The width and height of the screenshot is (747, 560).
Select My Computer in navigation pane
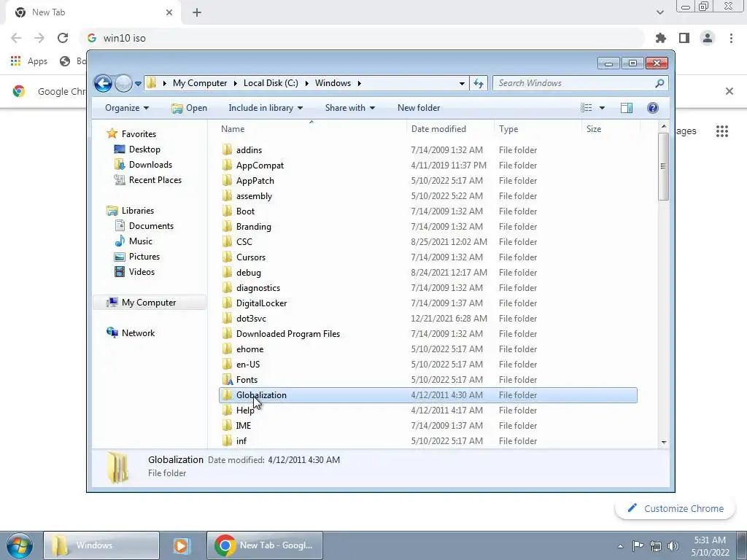pyautogui.click(x=149, y=303)
